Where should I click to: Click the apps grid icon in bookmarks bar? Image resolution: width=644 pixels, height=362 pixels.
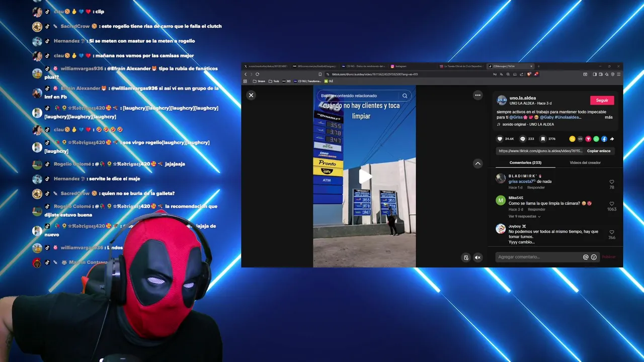pyautogui.click(x=245, y=81)
